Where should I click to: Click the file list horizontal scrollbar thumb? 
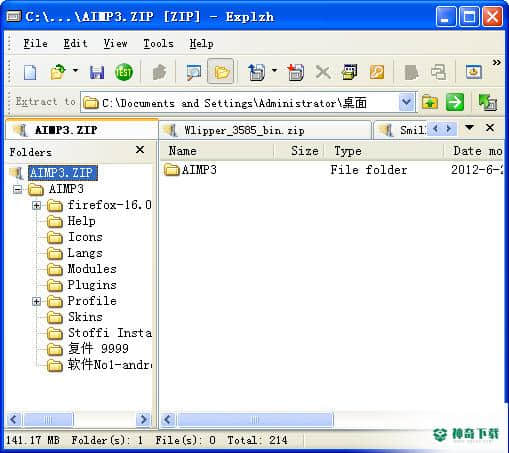[x=255, y=420]
